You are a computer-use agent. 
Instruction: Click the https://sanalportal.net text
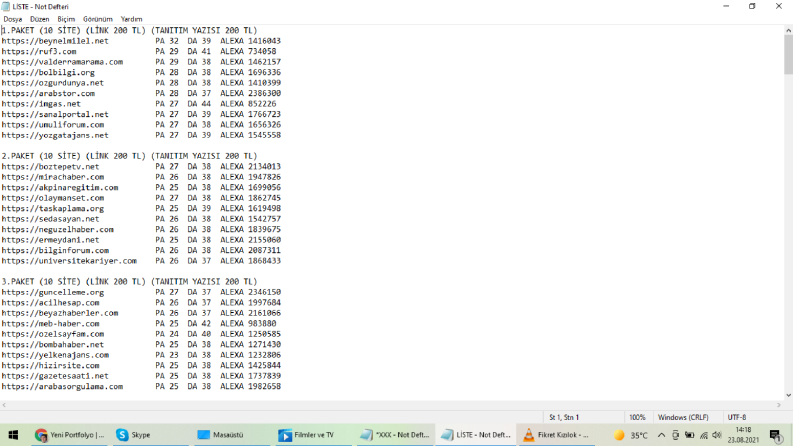coord(55,114)
